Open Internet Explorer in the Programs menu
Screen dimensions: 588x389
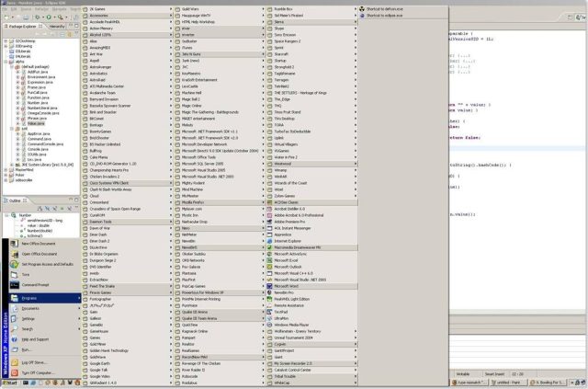[293, 241]
